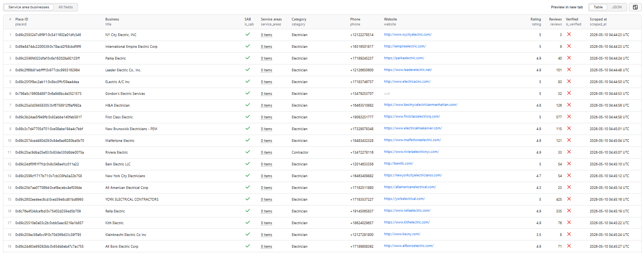
Task: Expand 0 items for Gordon's Electric Services
Action: (267, 94)
